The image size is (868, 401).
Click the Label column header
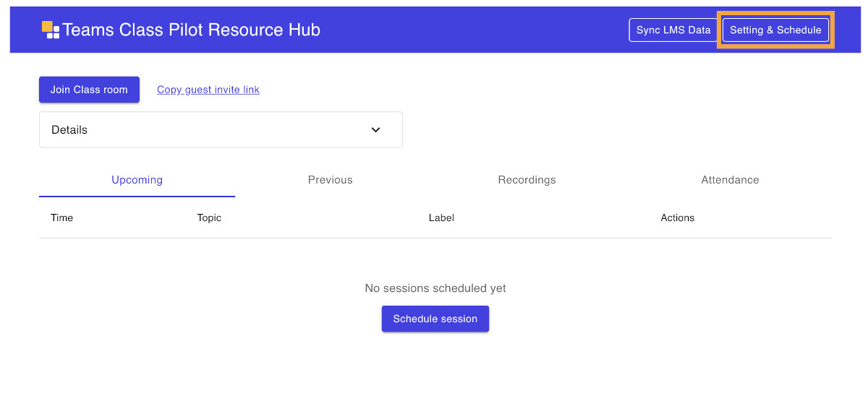(x=441, y=217)
